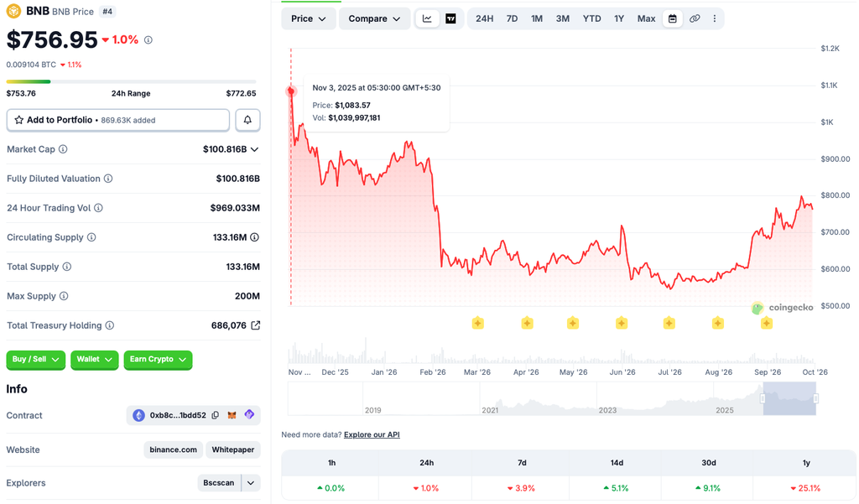Viewport: 859px width, 504px height.
Task: Show Market Cap info tooltip icon
Action: click(63, 149)
